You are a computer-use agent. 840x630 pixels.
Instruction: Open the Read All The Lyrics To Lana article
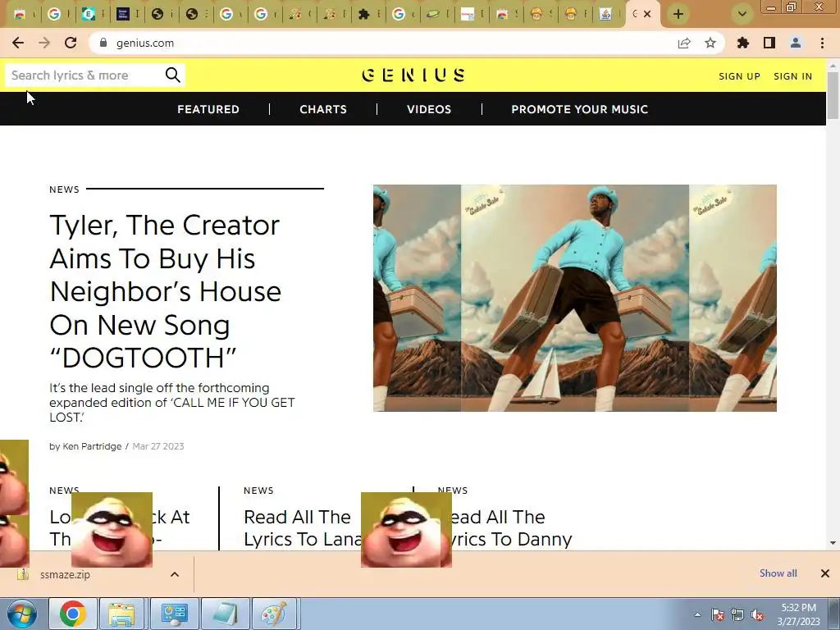click(302, 527)
